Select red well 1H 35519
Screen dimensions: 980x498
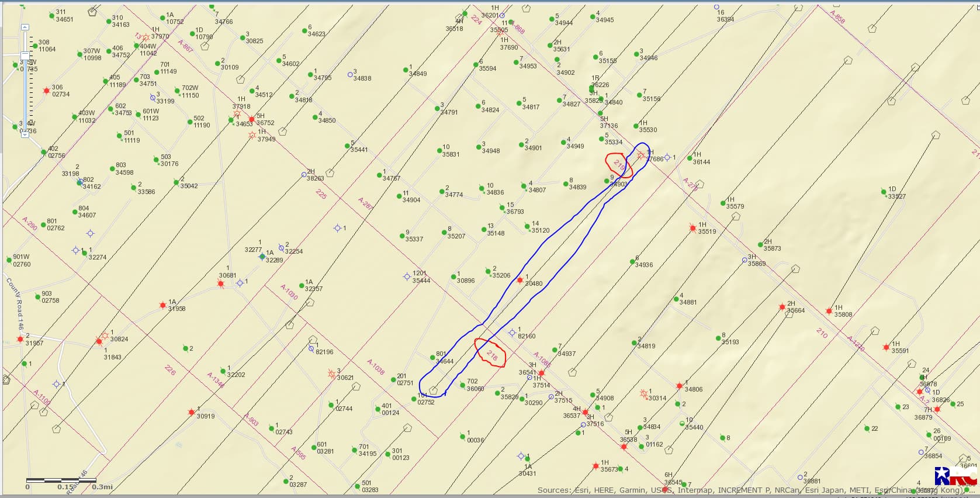tap(692, 227)
